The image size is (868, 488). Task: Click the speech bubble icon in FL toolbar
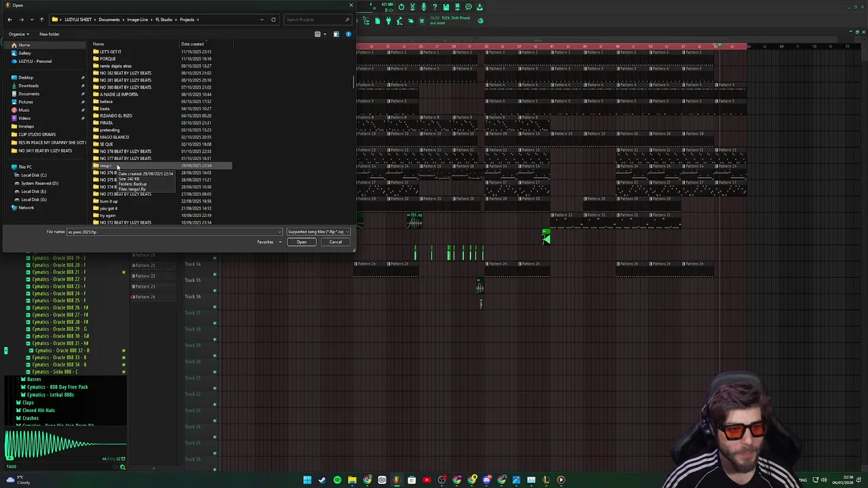469,7
